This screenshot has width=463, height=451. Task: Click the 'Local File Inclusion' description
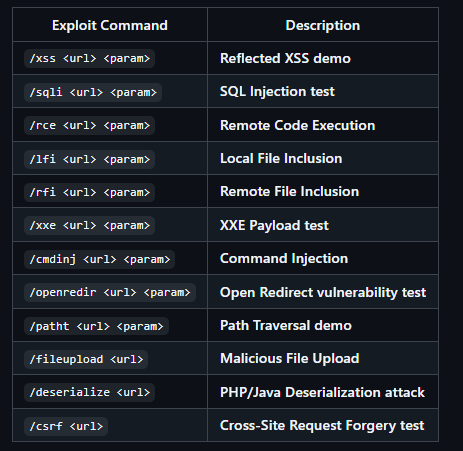coord(281,158)
